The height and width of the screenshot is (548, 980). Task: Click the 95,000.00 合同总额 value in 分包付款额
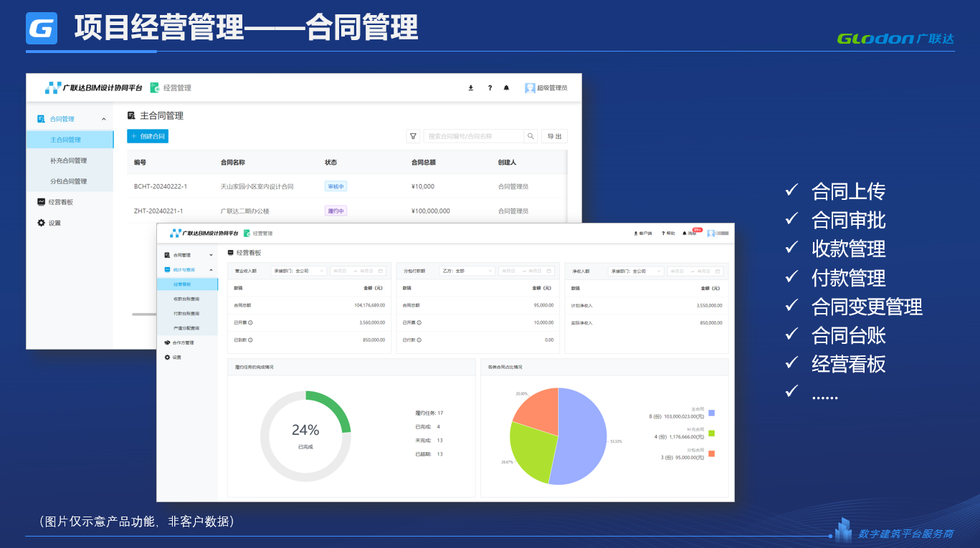coord(543,305)
